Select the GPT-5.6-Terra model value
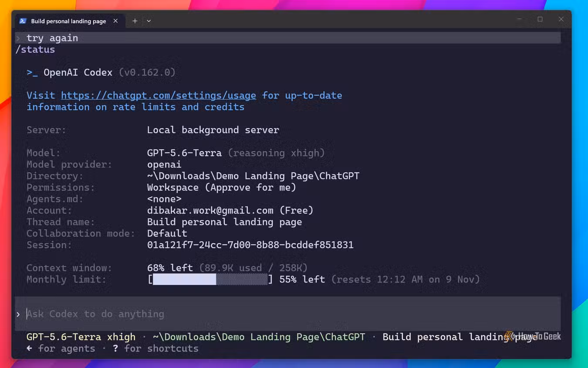The width and height of the screenshot is (588, 368). click(184, 153)
